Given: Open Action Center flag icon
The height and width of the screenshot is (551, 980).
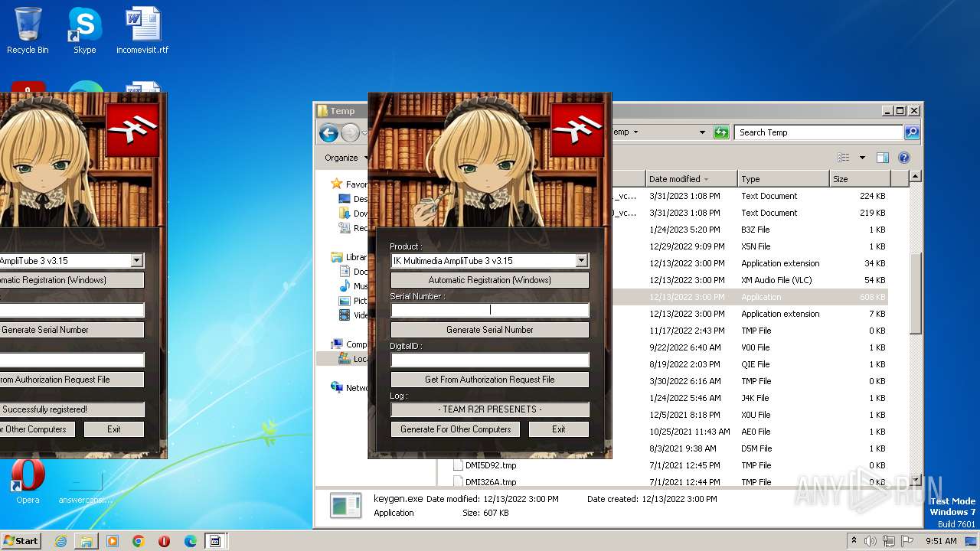Looking at the screenshot, I should tap(907, 541).
